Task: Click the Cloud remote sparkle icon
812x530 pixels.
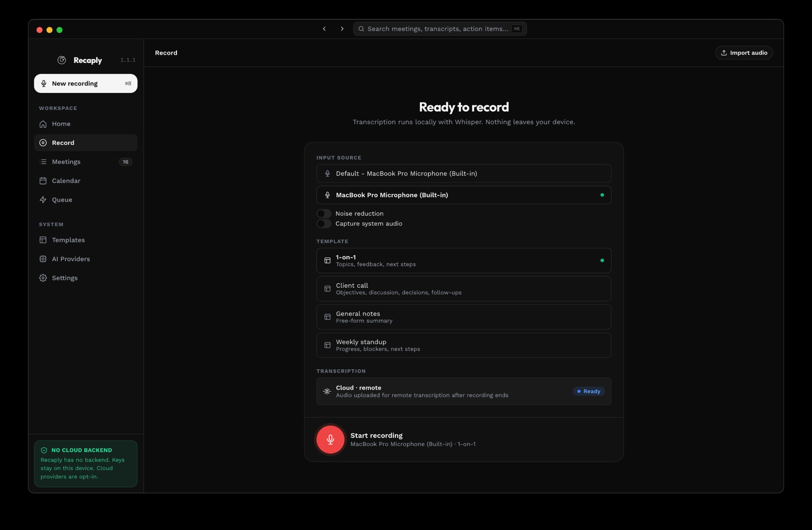Action: coord(327,392)
